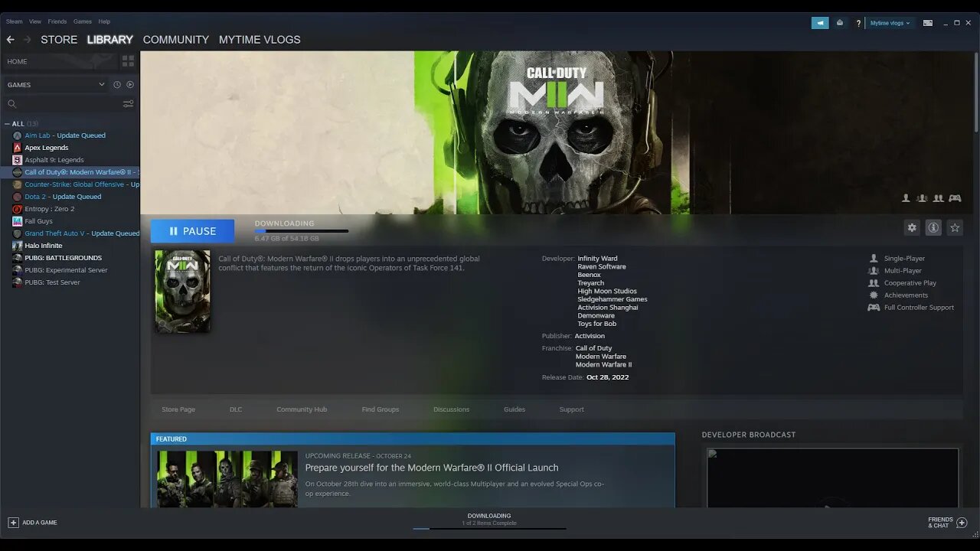Toggle library grid view icon

tap(128, 61)
